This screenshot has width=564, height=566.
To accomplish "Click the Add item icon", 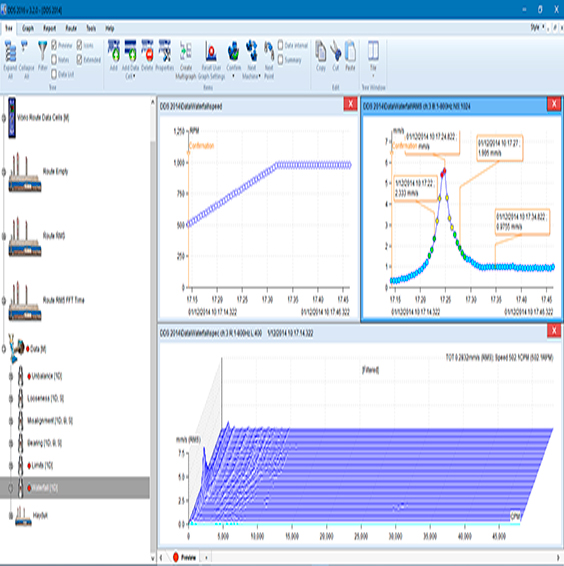I will (114, 51).
